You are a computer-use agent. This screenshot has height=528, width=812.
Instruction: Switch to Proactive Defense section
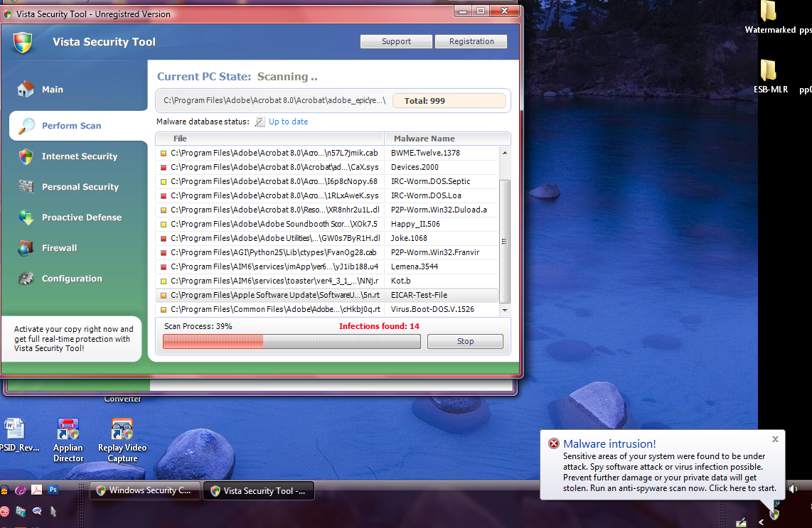point(82,217)
